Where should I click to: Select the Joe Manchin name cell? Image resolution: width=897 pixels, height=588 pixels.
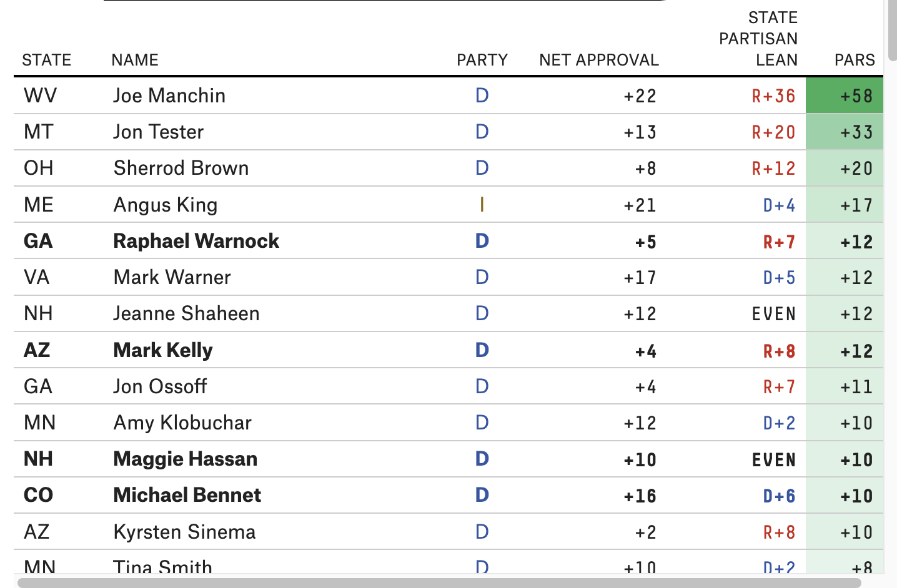[169, 96]
